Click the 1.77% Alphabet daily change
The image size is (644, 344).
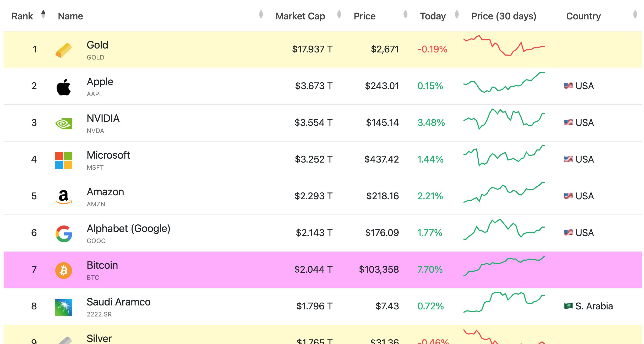point(430,233)
